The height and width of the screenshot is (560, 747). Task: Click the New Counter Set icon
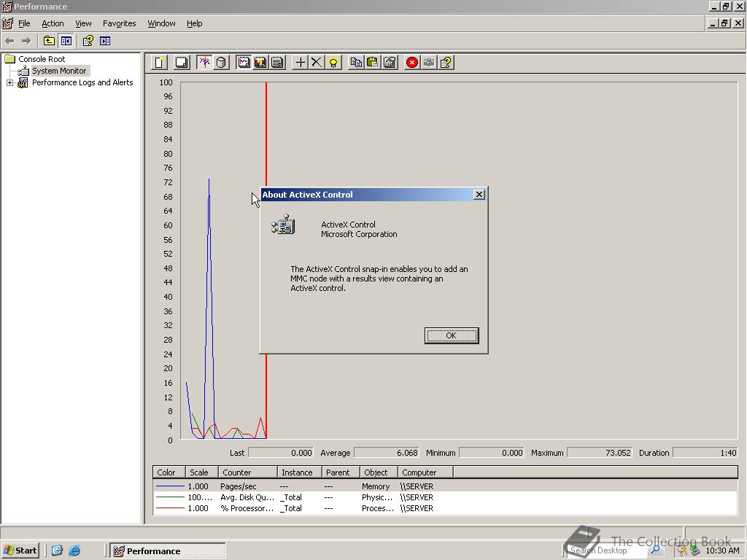pyautogui.click(x=160, y=63)
